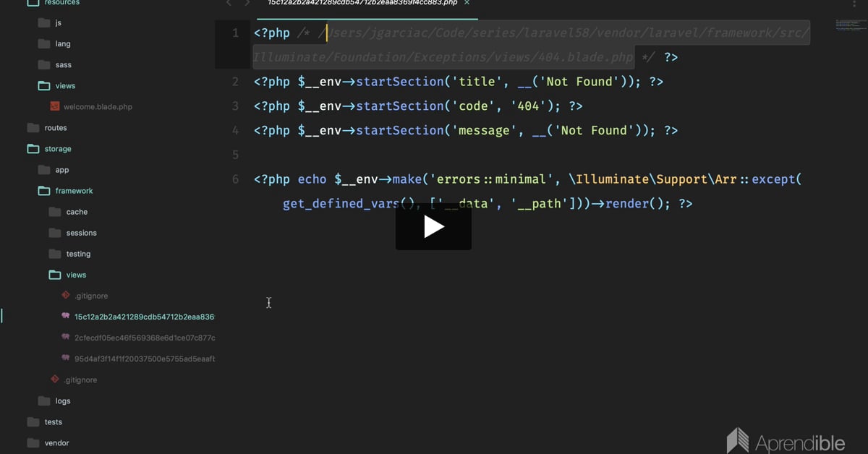This screenshot has width=868, height=454.
Task: Play the video with the center play button
Action: (433, 226)
